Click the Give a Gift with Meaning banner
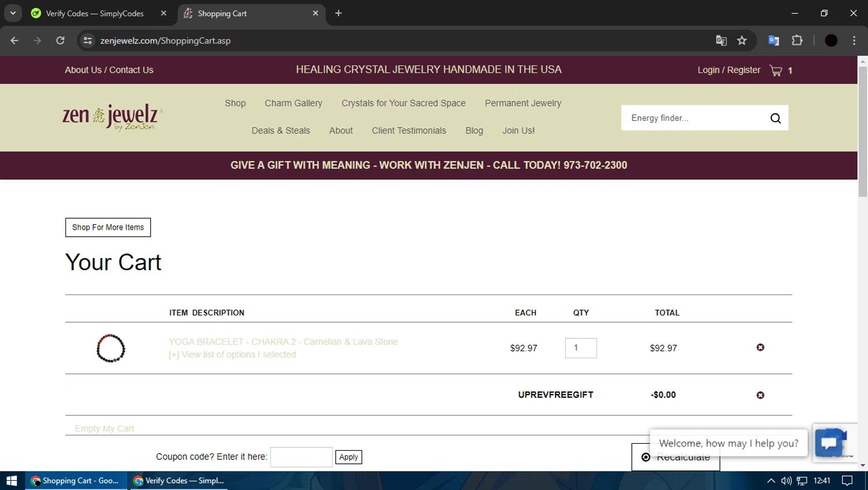This screenshot has width=868, height=490. click(x=429, y=165)
